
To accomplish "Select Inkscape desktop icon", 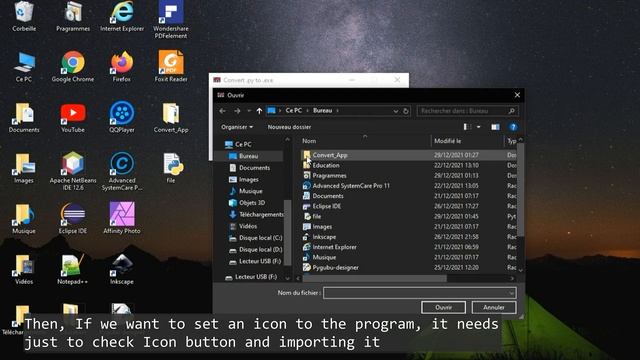I will (x=122, y=269).
